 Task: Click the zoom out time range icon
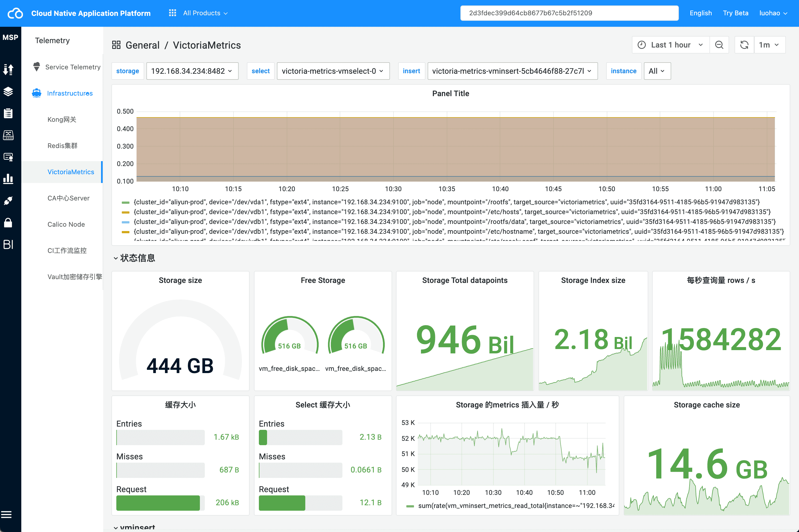[x=719, y=45]
